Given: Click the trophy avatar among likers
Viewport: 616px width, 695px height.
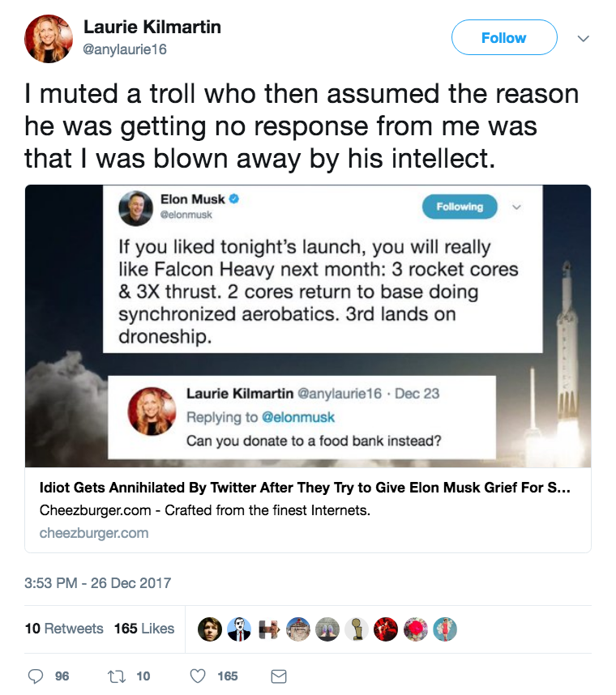Looking at the screenshot, I should (355, 629).
